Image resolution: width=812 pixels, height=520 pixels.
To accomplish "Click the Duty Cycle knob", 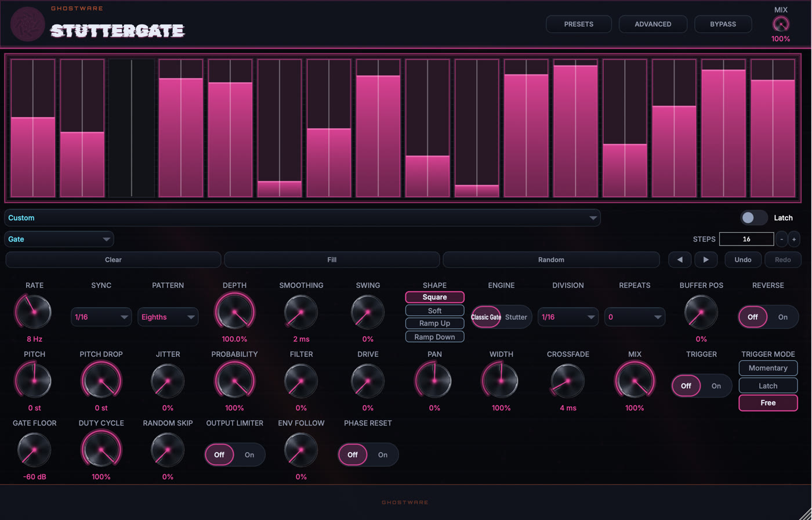I will pos(101,450).
